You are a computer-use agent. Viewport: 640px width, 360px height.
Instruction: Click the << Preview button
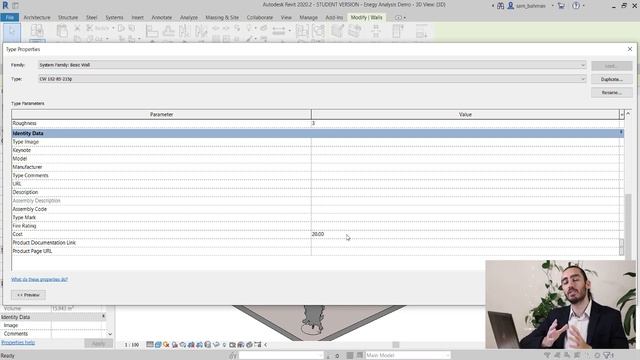coord(28,295)
